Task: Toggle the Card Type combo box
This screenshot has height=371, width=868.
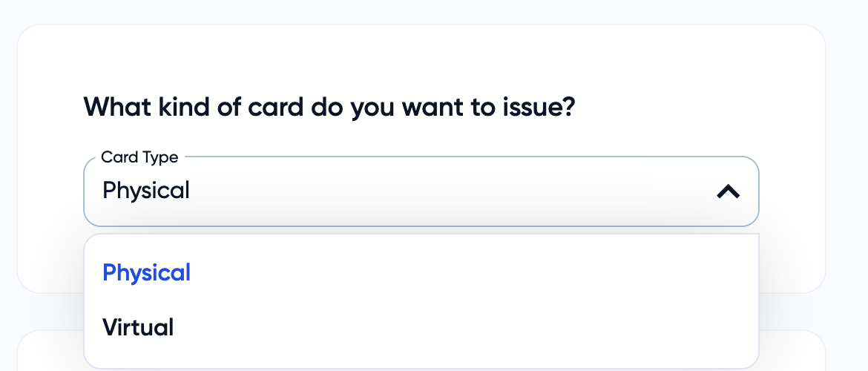Action: pos(421,191)
